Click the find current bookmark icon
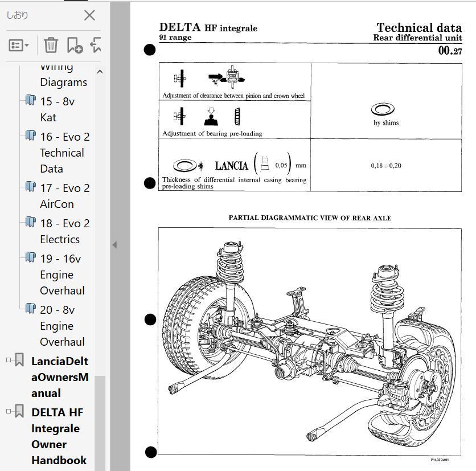476x471 pixels. pyautogui.click(x=96, y=45)
